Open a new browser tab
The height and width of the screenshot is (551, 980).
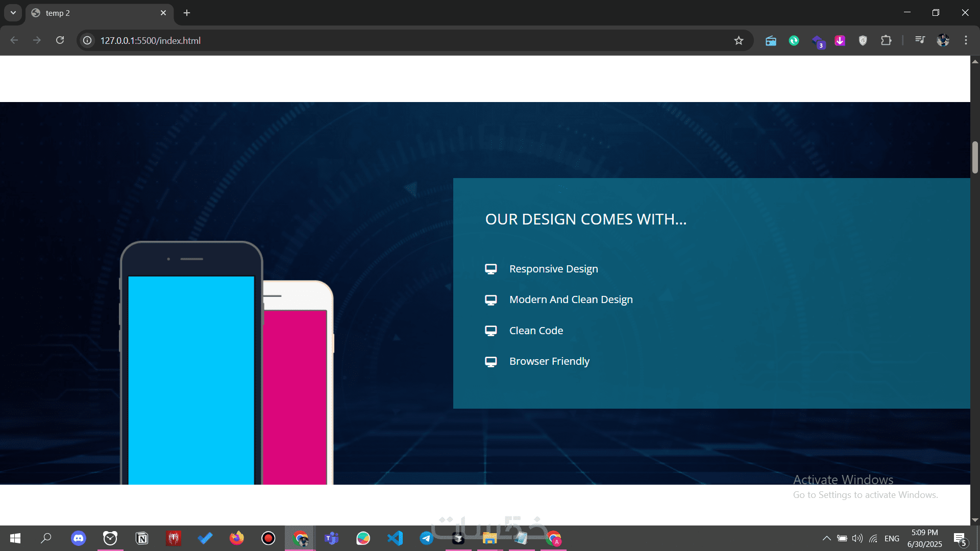pyautogui.click(x=187, y=13)
